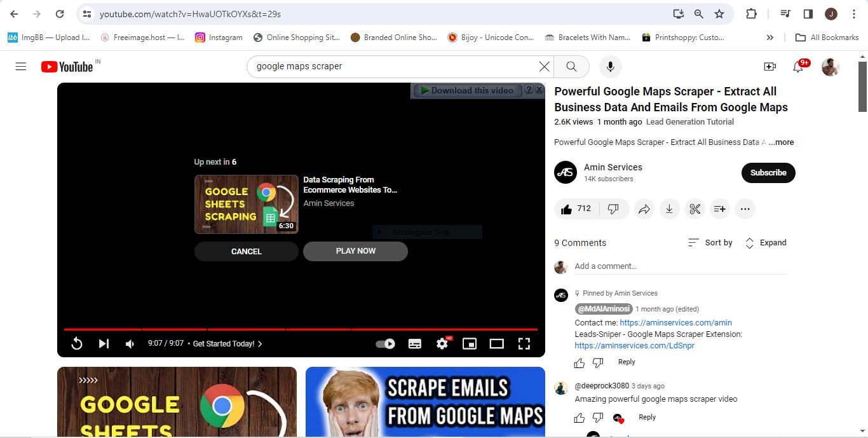Open Printshoppy bookmark
The image size is (868, 438).
(683, 38)
